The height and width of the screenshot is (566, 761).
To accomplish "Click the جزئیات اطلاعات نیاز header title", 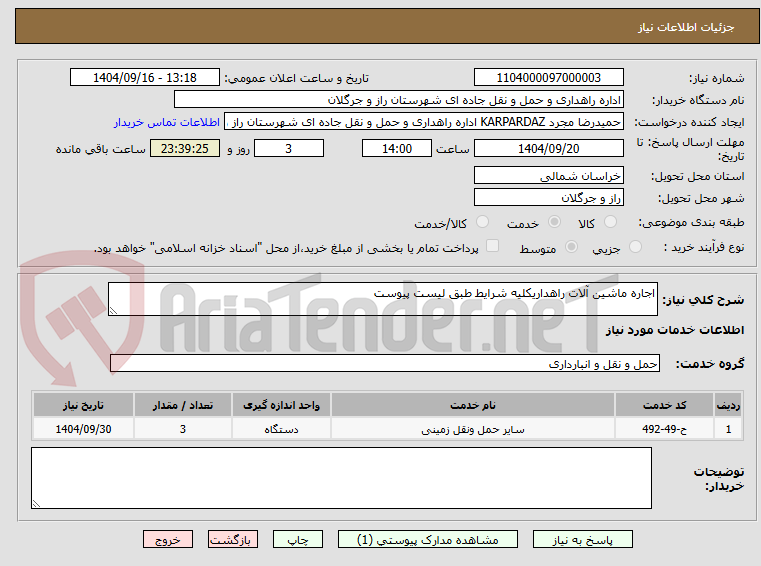I will point(686,27).
